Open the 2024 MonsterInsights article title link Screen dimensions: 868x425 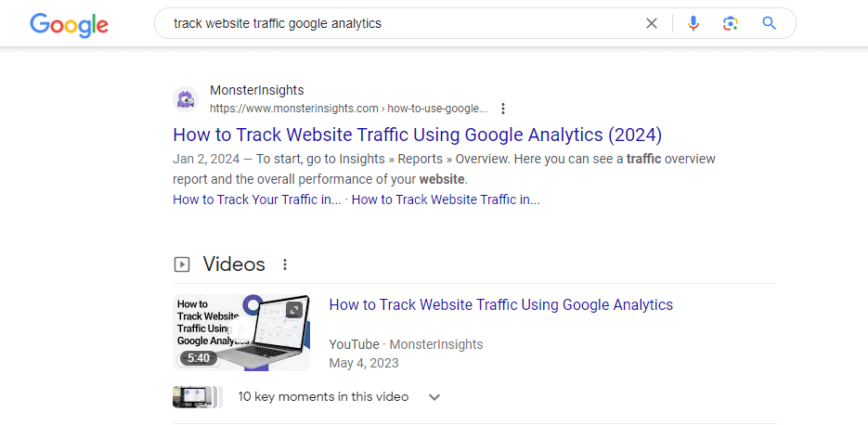(417, 134)
